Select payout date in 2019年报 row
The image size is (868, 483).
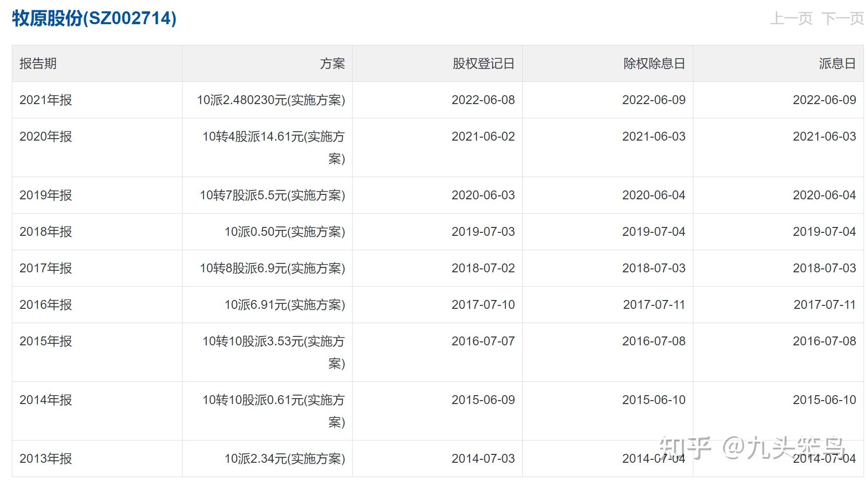click(825, 195)
